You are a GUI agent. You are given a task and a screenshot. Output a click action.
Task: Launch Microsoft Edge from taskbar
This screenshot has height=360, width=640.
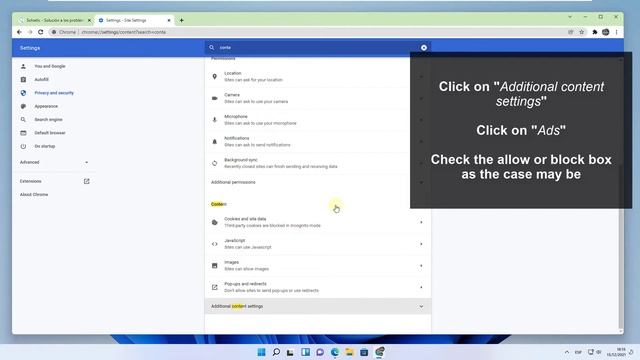pos(335,352)
